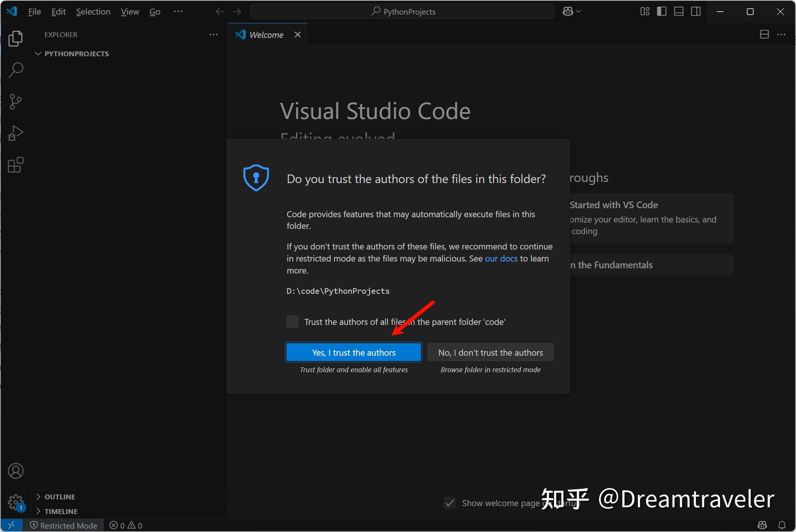Click the remote window indicator in status bar
Viewport: 796px width, 532px height.
(x=11, y=525)
